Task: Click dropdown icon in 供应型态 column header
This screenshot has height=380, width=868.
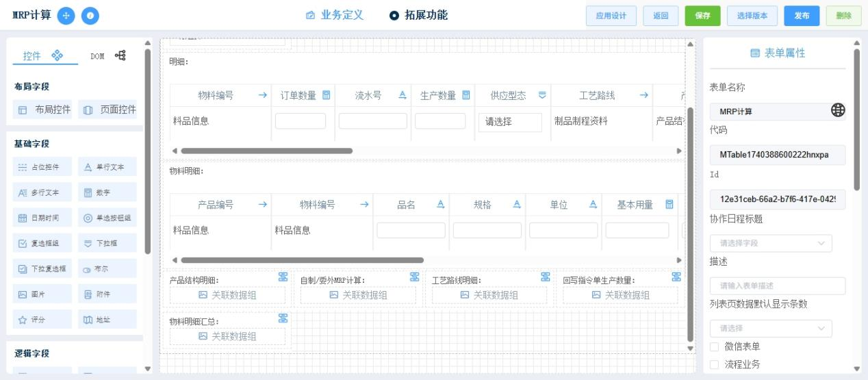Action: tap(542, 95)
